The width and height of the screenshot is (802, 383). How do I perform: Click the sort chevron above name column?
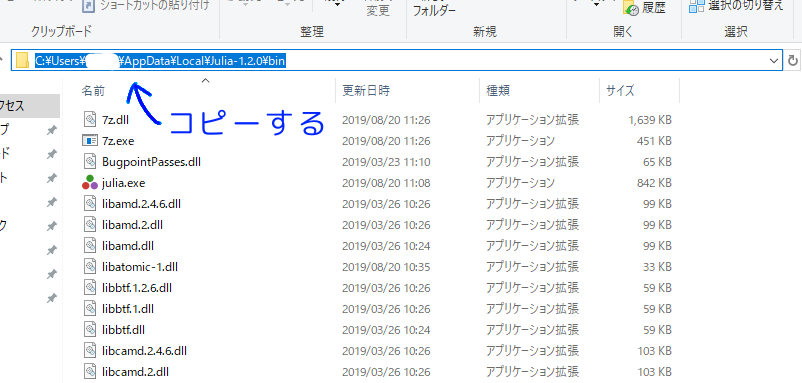coord(206,80)
